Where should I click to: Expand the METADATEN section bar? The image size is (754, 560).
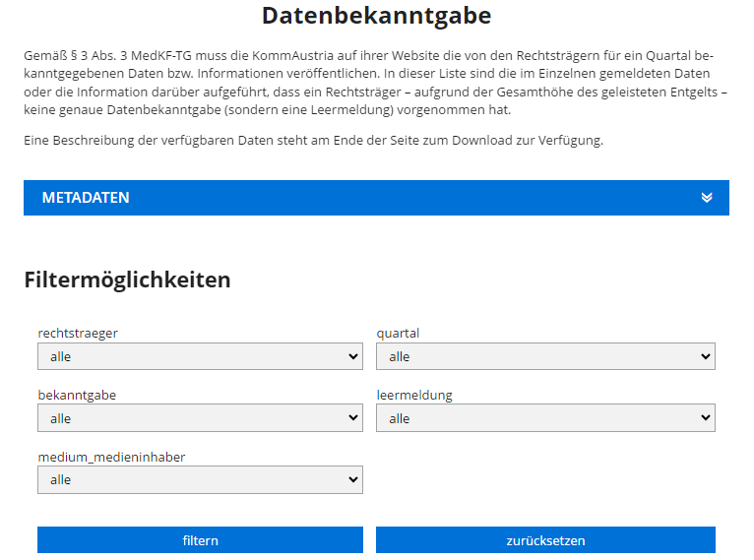tap(376, 198)
